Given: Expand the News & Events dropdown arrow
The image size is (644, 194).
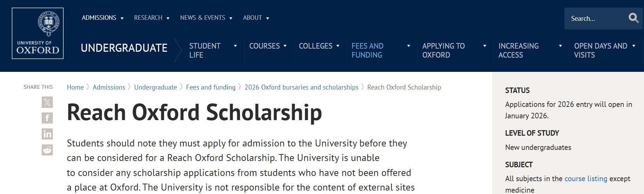Looking at the screenshot, I should coord(231,18).
